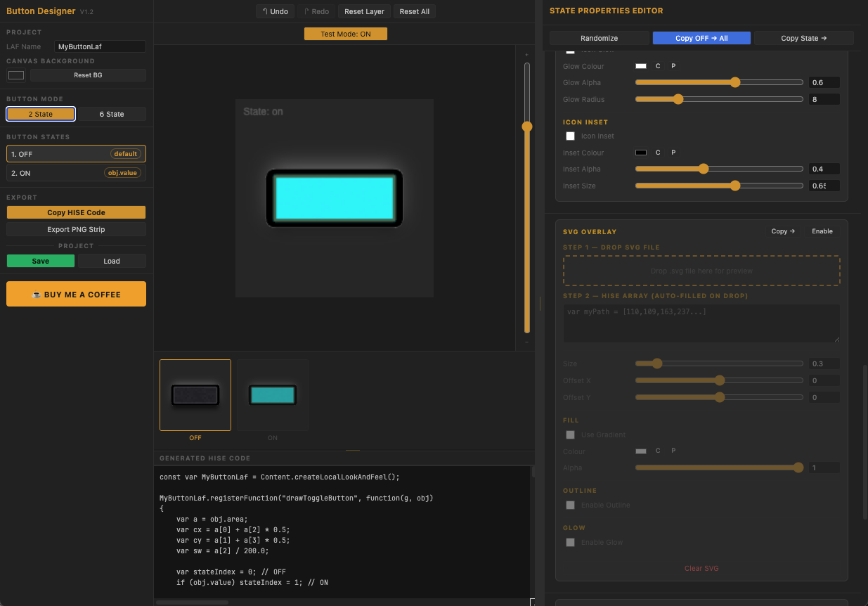Enable the Icon Inset checkbox
Viewport: 868px width, 606px height.
point(570,136)
